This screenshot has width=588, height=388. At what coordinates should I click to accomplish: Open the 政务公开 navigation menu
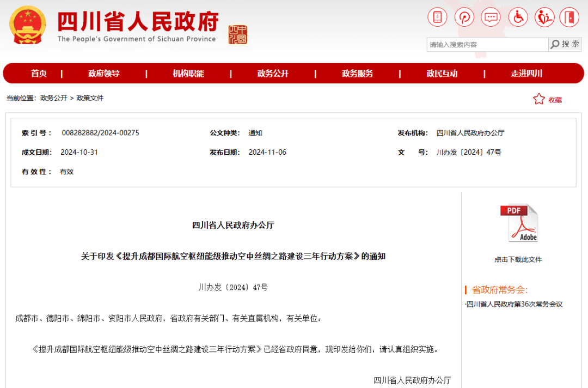[x=273, y=72]
